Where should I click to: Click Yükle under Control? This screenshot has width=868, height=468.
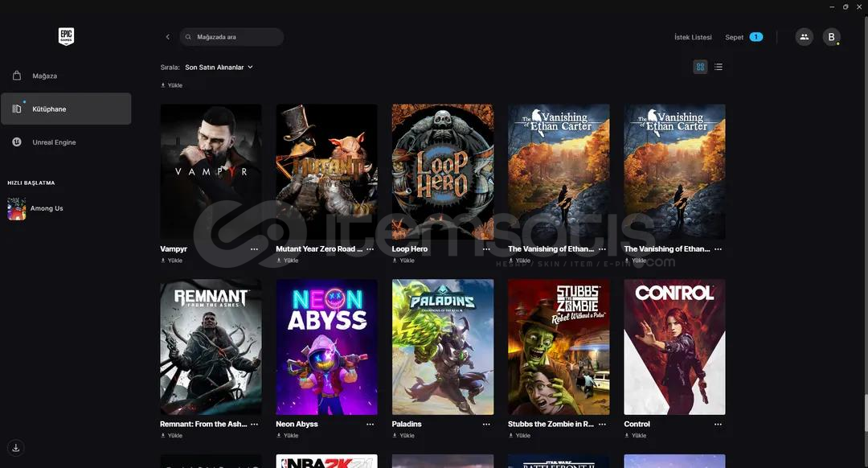[x=636, y=435]
